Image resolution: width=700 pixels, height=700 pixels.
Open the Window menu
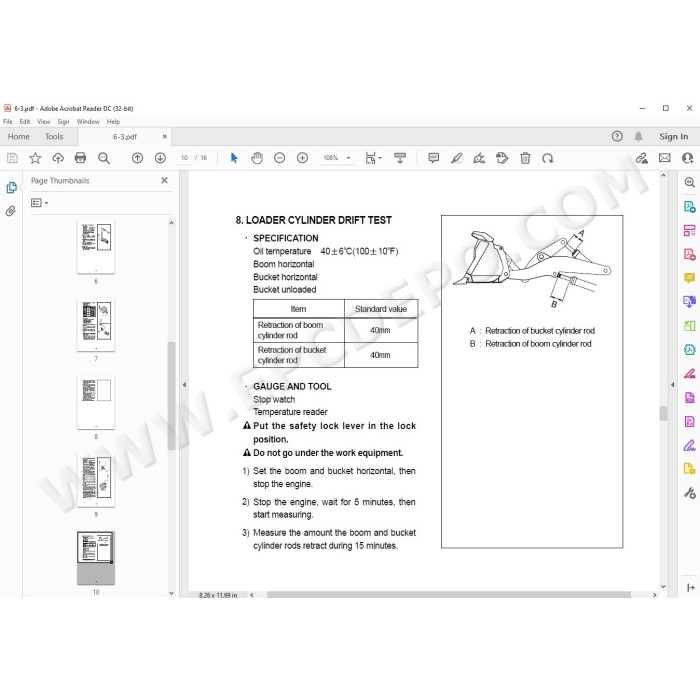(x=88, y=121)
